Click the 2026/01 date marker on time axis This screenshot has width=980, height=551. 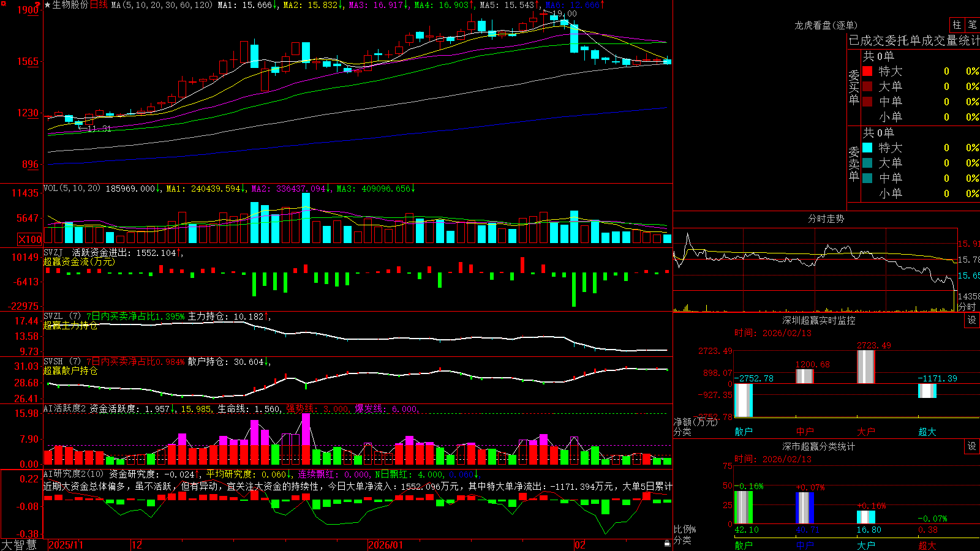(x=386, y=545)
